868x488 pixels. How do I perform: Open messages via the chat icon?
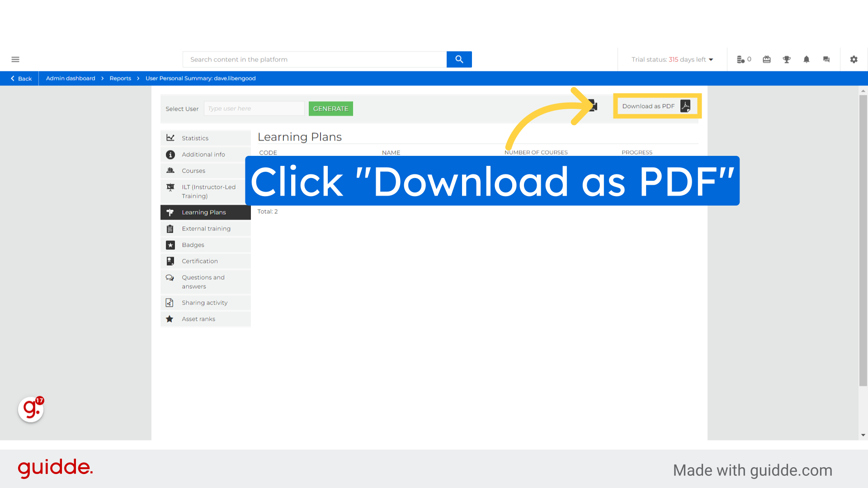pyautogui.click(x=826, y=59)
